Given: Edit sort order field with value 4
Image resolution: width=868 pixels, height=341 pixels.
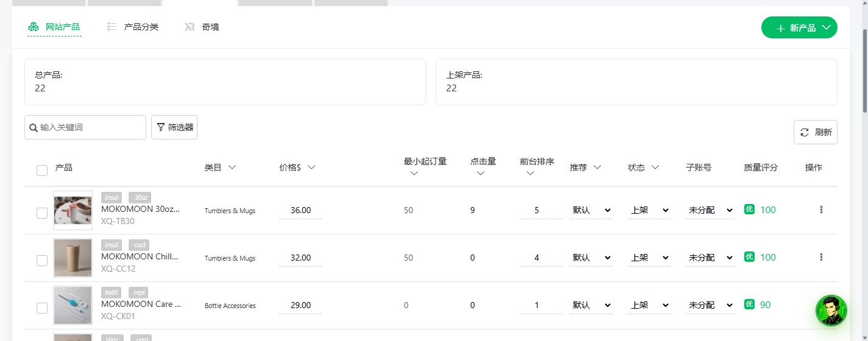Looking at the screenshot, I should (541, 258).
